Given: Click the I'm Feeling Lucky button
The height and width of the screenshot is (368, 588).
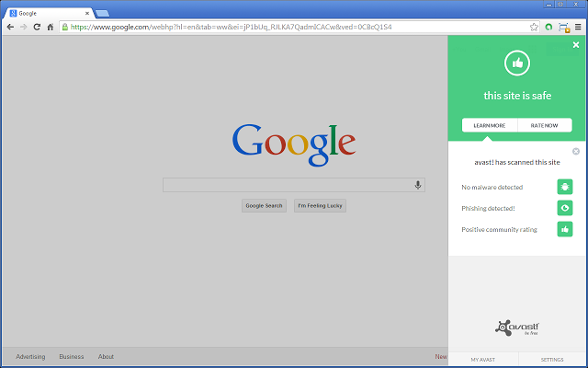Looking at the screenshot, I should click(x=320, y=206).
